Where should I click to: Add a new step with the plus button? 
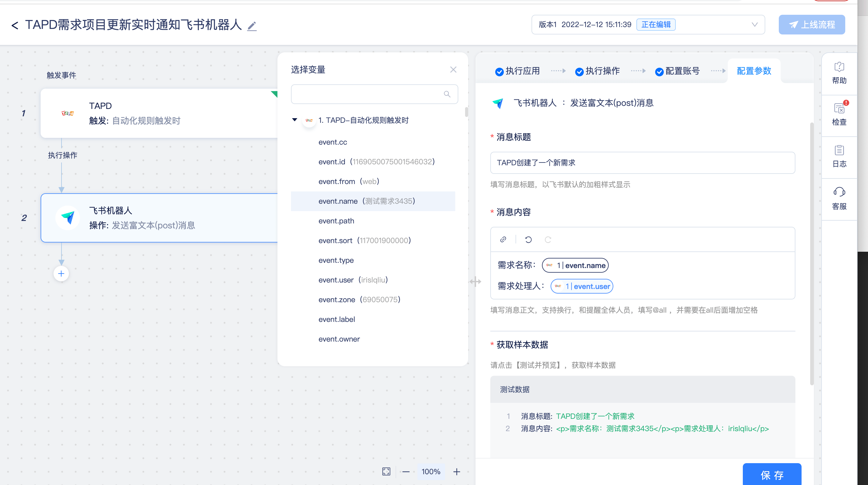tap(61, 274)
